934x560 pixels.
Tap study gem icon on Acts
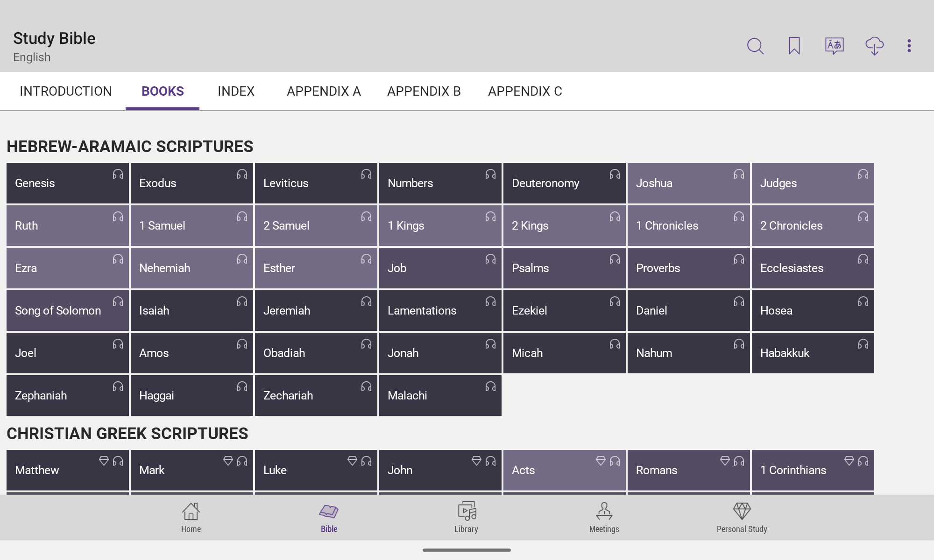(601, 461)
